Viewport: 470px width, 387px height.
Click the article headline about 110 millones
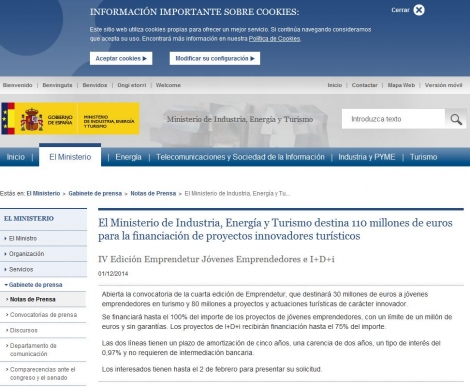pos(275,229)
